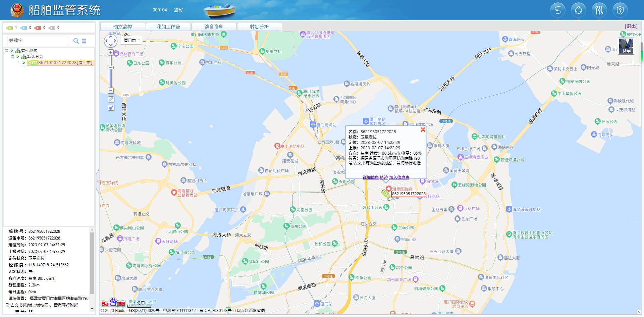Click the map clear brush tool
Image resolution: width=644 pixels, height=317 pixels.
click(x=111, y=108)
